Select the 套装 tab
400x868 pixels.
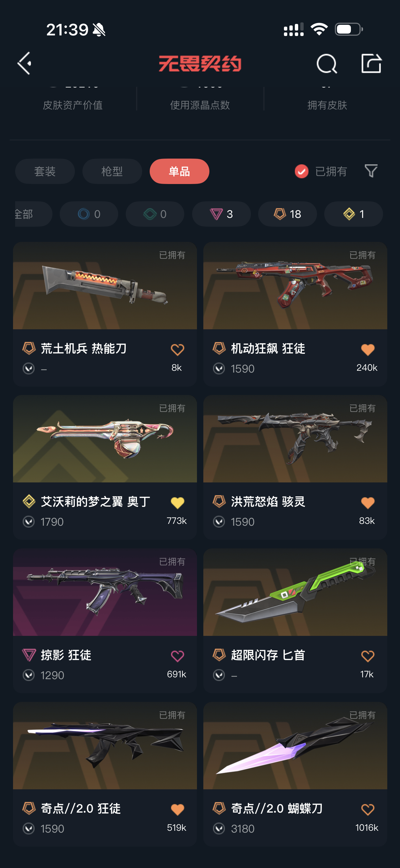pos(45,171)
